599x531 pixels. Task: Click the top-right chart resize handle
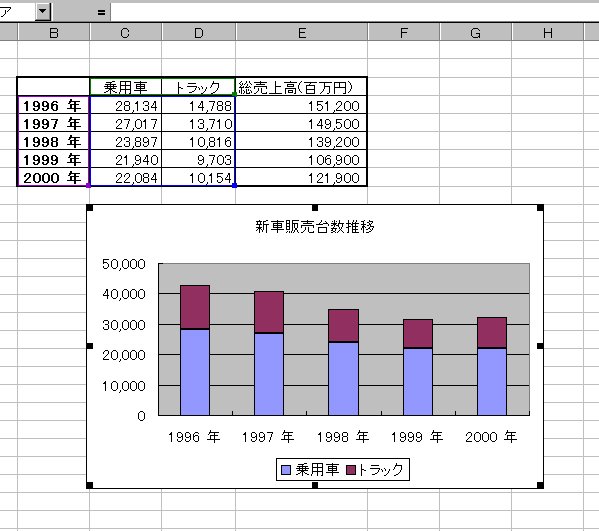coord(540,208)
